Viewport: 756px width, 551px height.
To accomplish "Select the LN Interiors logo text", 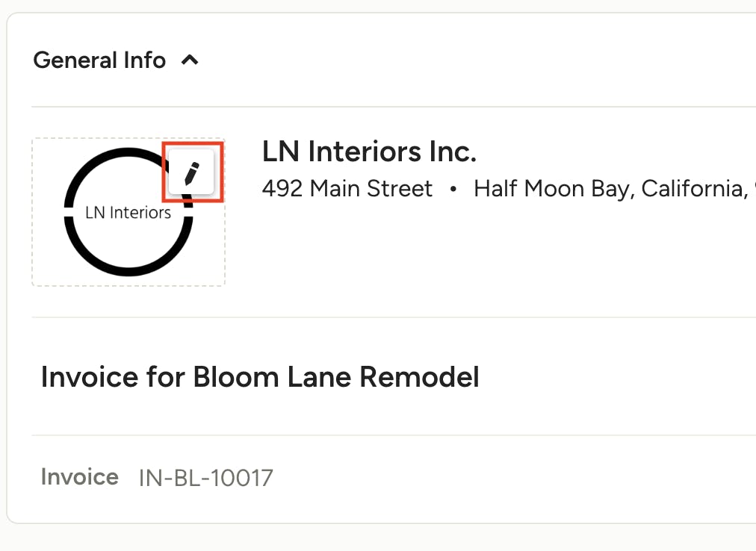I will click(x=128, y=213).
